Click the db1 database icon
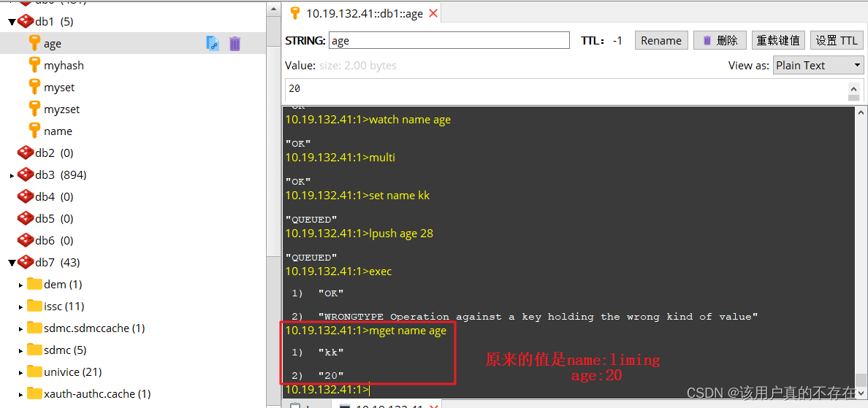The height and width of the screenshot is (408, 868). 26,22
